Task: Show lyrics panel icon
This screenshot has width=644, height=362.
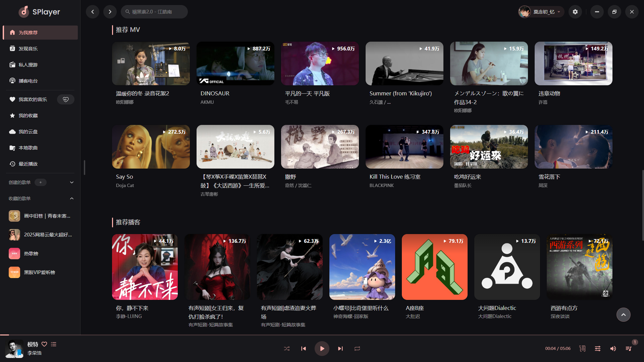Action: click(x=582, y=349)
